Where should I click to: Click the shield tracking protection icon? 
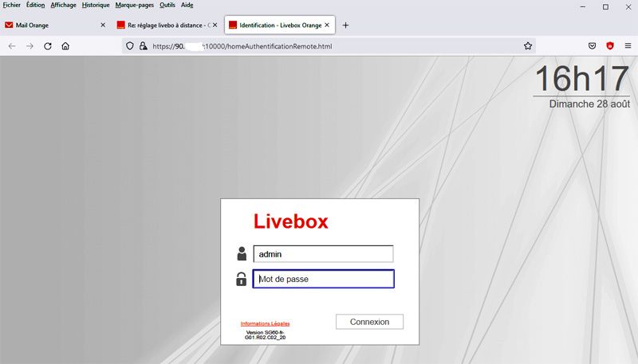pyautogui.click(x=130, y=46)
